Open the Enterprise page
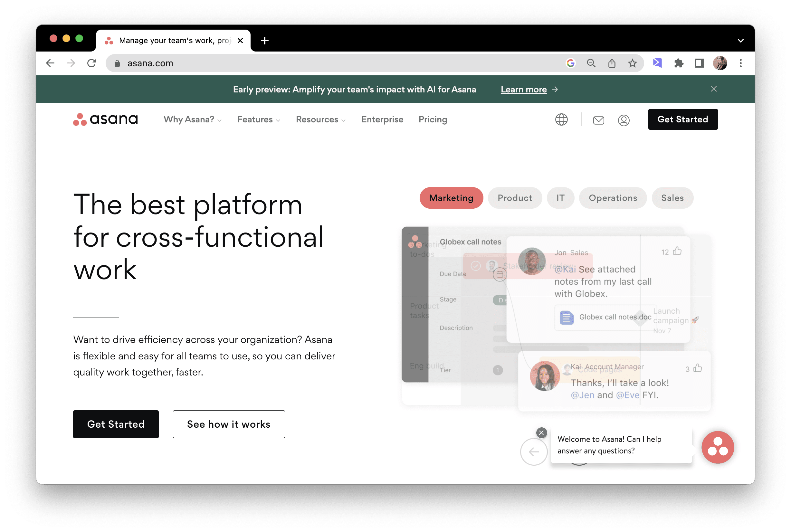Image resolution: width=791 pixels, height=532 pixels. point(382,119)
